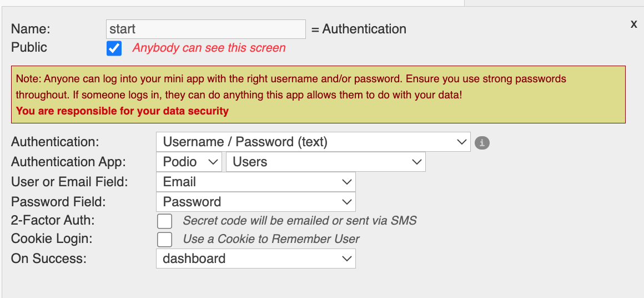The width and height of the screenshot is (644, 298).
Task: Open the Podio authentication app dropdown
Action: [189, 162]
